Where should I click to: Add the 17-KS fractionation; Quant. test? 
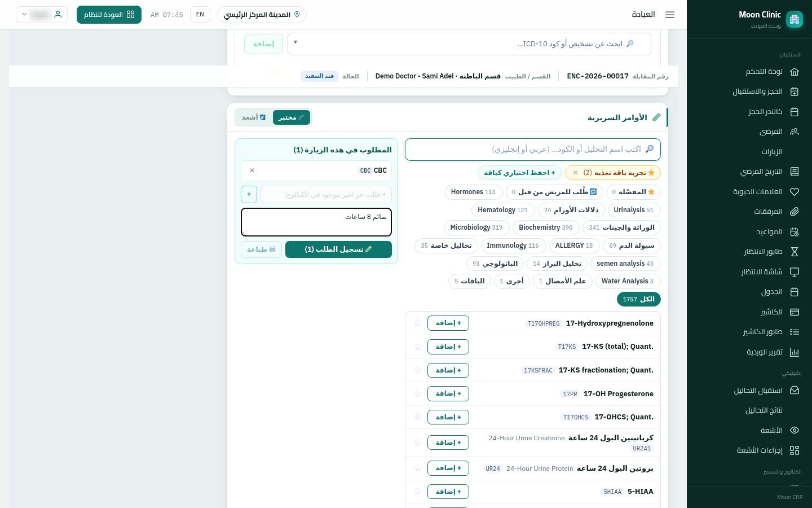click(x=448, y=370)
